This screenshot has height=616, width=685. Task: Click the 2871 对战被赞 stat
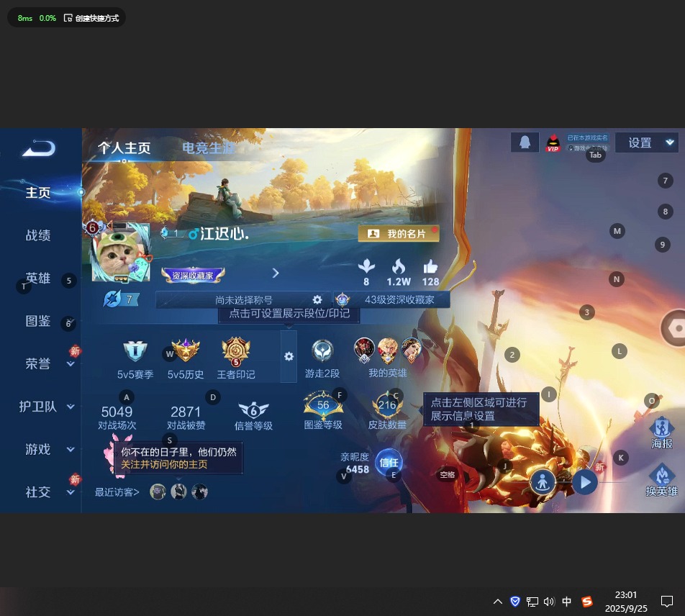tap(186, 417)
